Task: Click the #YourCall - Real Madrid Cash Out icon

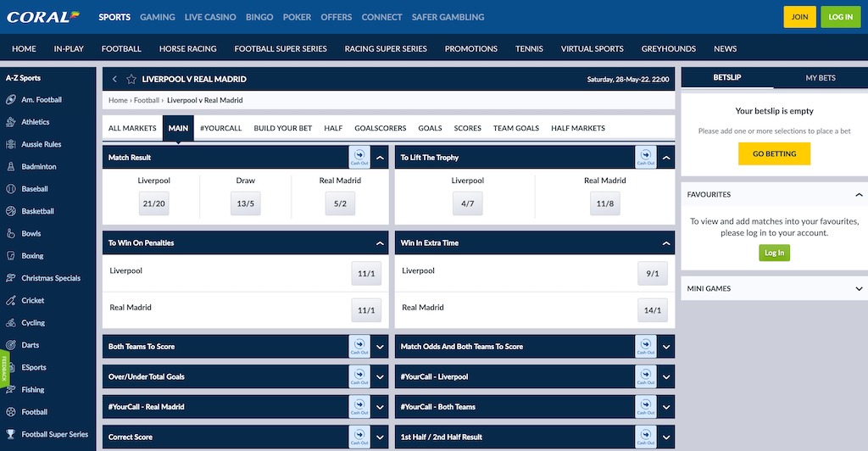Action: (359, 407)
